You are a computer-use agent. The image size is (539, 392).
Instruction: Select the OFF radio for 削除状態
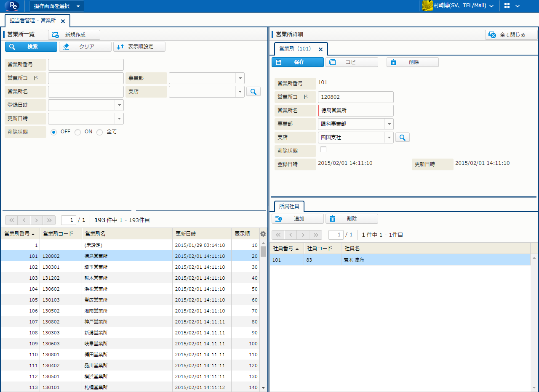point(54,132)
